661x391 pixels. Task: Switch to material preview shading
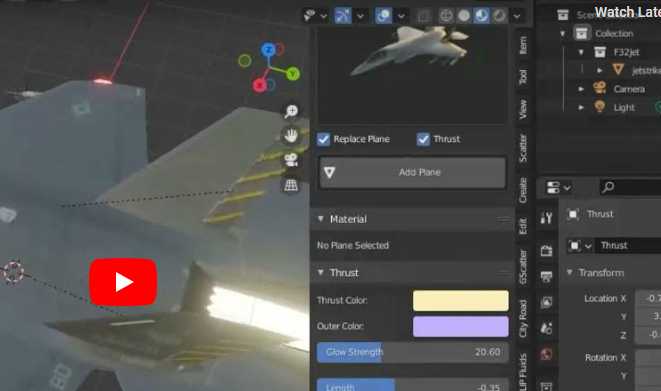point(481,16)
